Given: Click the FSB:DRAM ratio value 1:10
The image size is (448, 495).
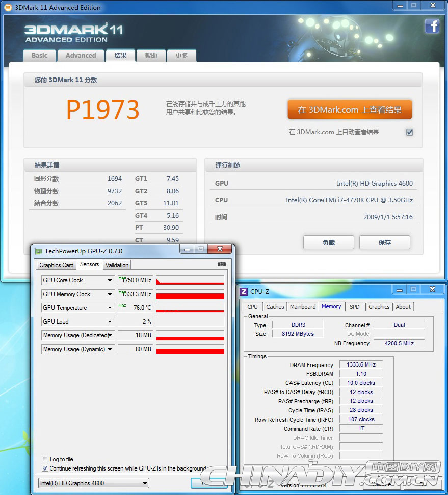Looking at the screenshot, I should [361, 374].
